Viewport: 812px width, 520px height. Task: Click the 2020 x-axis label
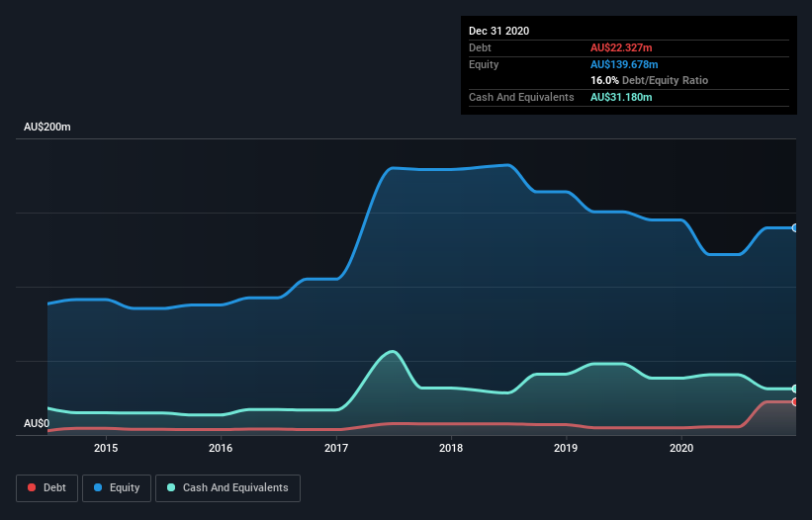pos(681,448)
